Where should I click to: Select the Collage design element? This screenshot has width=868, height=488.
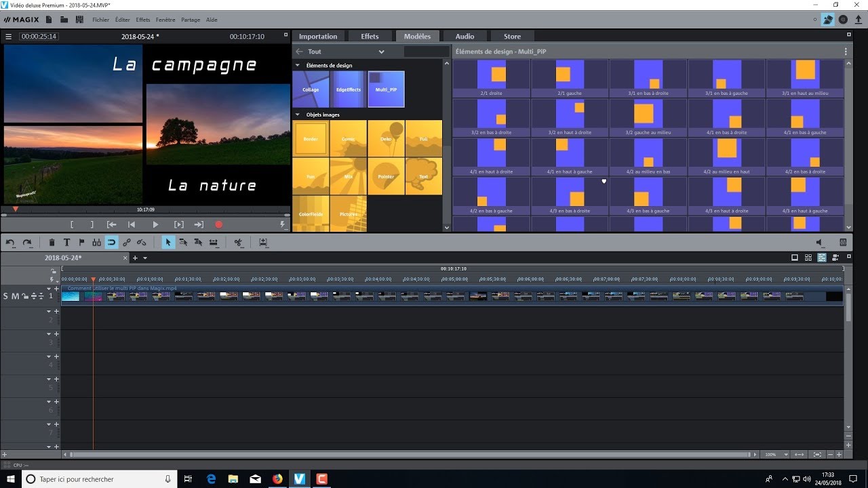click(x=311, y=89)
